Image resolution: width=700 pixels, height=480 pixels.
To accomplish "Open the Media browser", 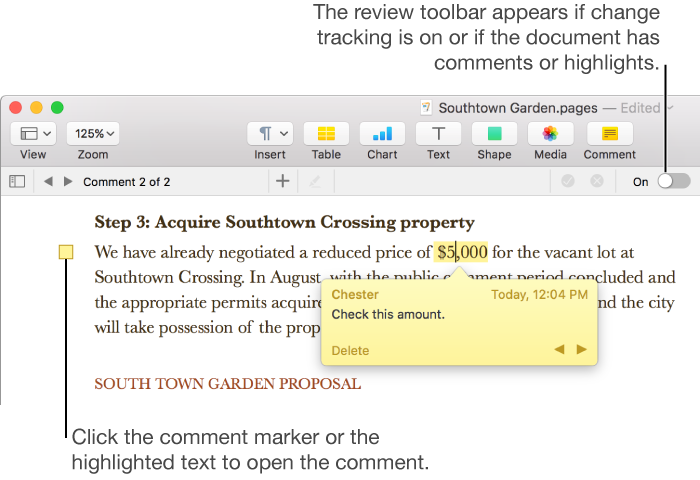I will tap(550, 134).
